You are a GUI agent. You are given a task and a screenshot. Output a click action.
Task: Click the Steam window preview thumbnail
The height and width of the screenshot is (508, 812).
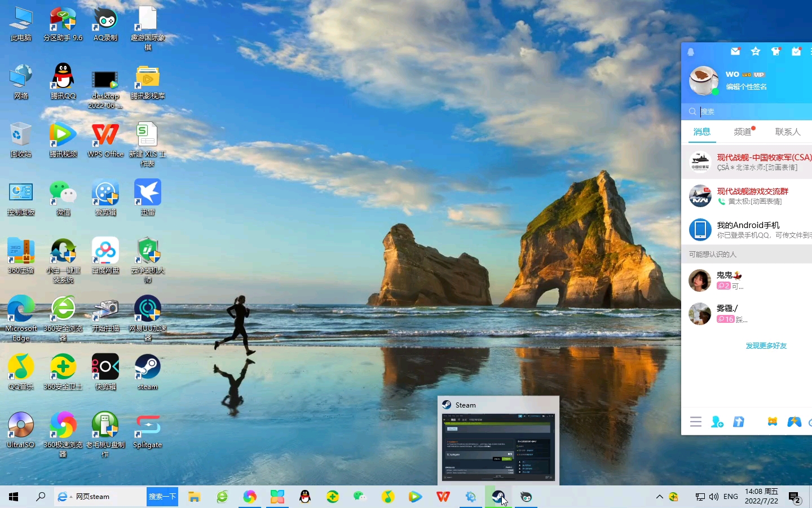(x=498, y=448)
